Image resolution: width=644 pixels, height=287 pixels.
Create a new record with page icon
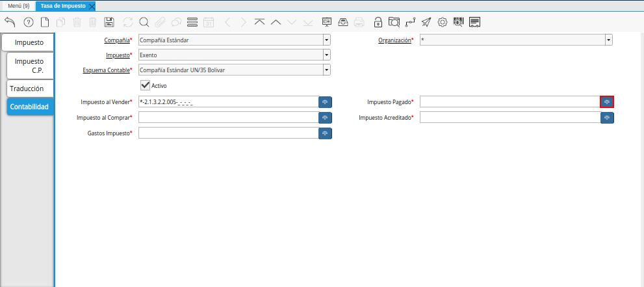click(x=44, y=22)
